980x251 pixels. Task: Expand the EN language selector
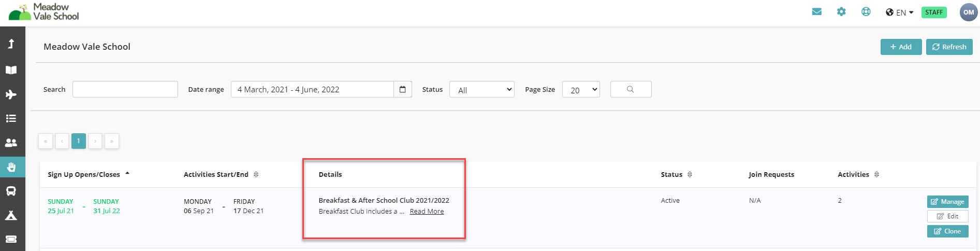click(900, 12)
